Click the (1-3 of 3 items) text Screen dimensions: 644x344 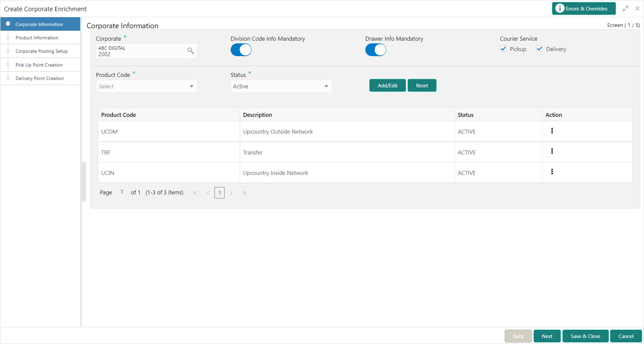coord(164,192)
